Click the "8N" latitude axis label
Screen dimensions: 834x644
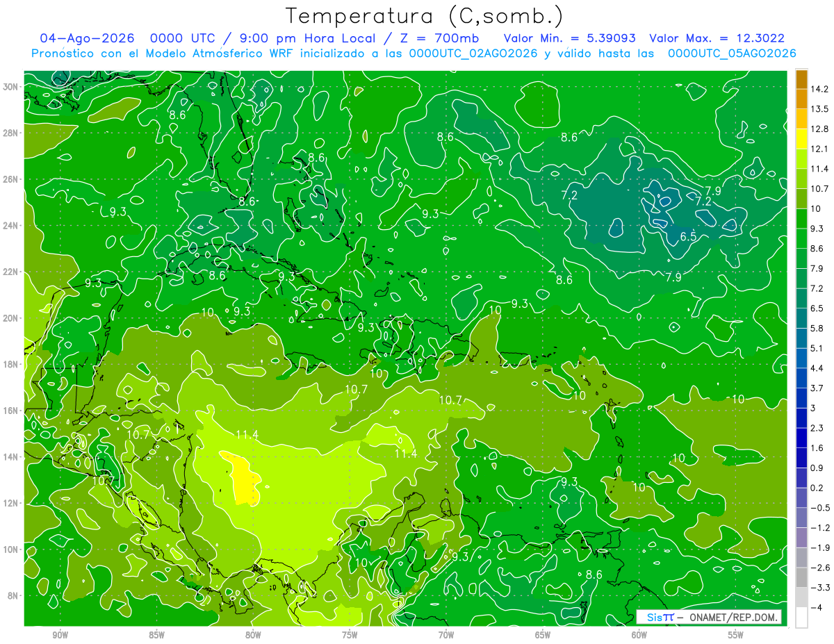click(13, 595)
